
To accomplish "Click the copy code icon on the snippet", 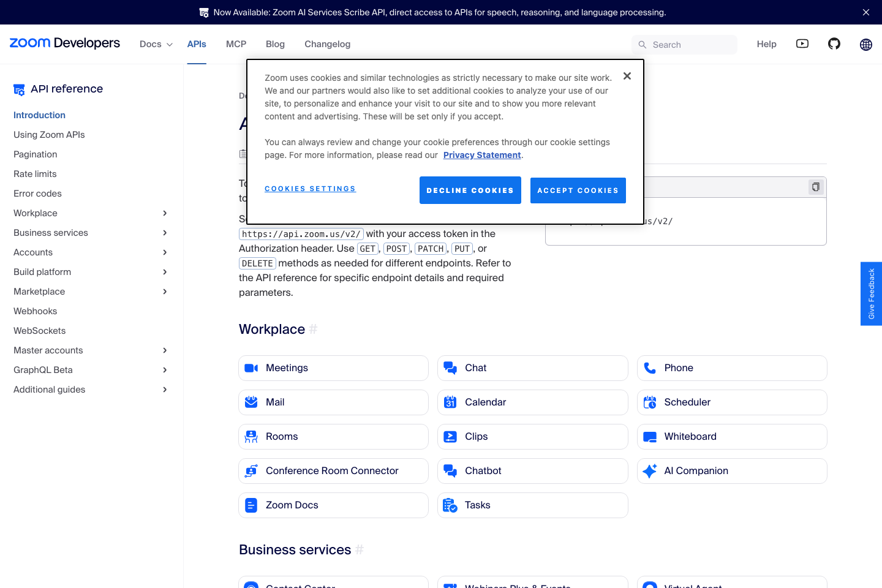I will 815,187.
